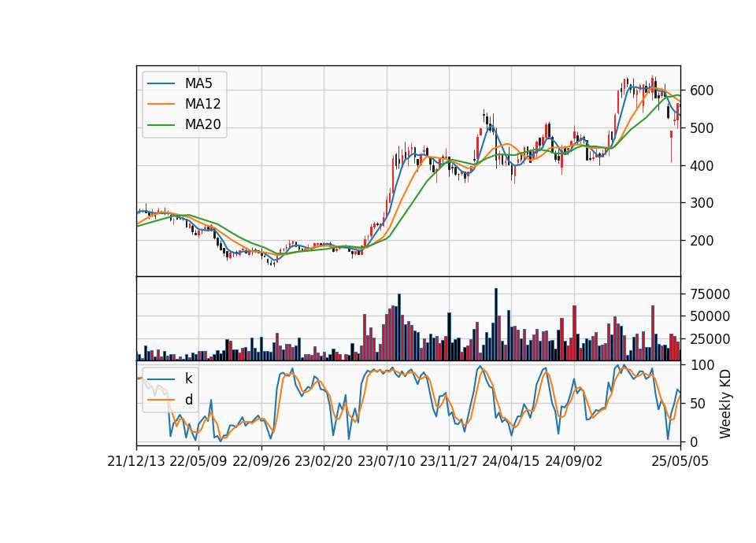This screenshot has width=756, height=543.
Task: Click the date label 25/05/05
Action: pyautogui.click(x=680, y=461)
